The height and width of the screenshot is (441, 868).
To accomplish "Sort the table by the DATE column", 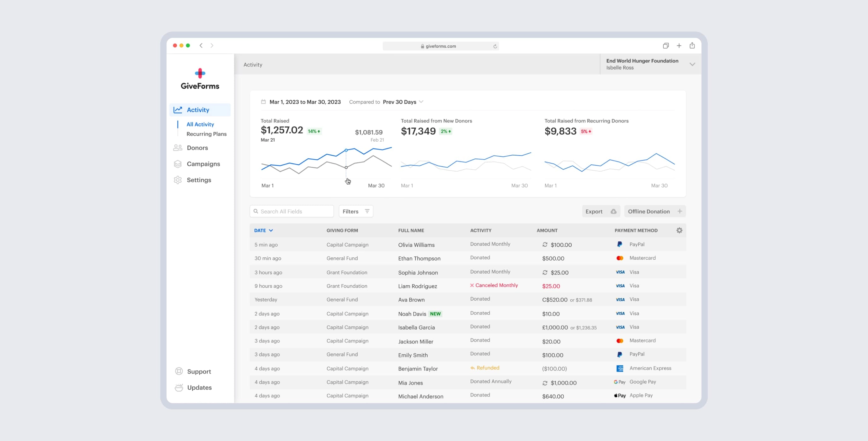I will pos(261,231).
